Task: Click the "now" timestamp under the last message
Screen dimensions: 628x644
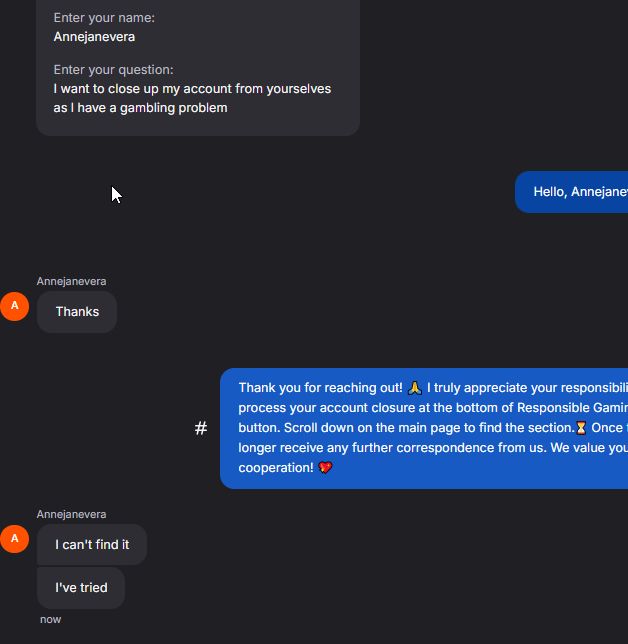Action: 50,620
